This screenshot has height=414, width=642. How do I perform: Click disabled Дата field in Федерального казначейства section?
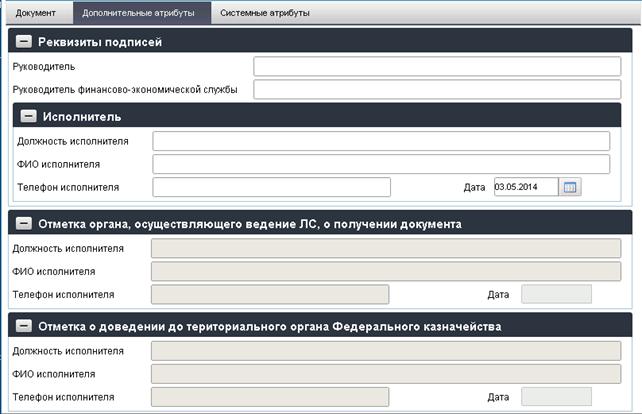[556, 396]
